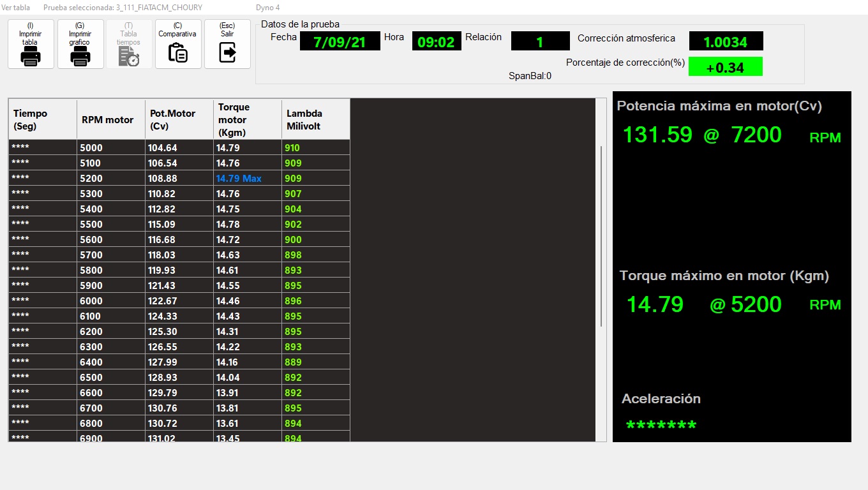Screen dimensions: 868x490
Task: Select the Fecha field showing 7/09/21
Action: pyautogui.click(x=340, y=42)
